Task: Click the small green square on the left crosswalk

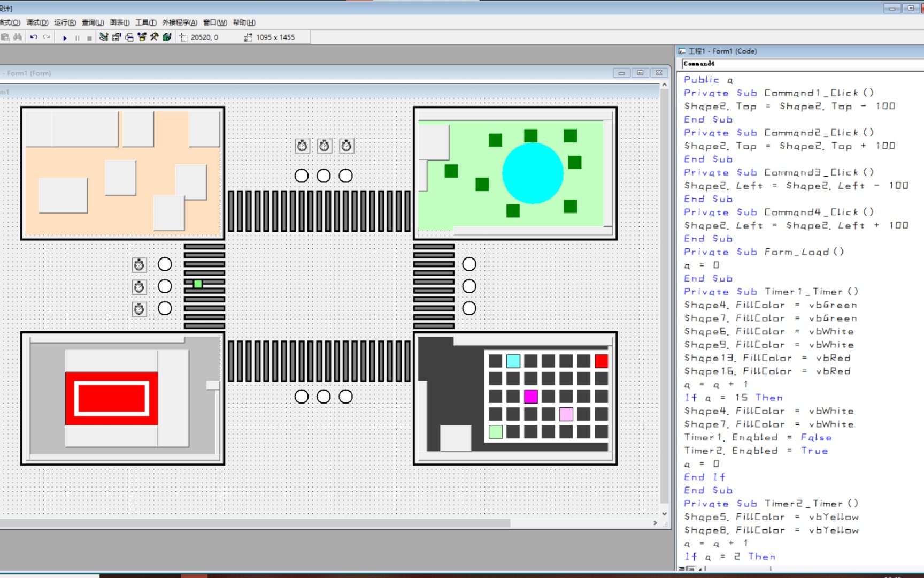Action: 198,284
